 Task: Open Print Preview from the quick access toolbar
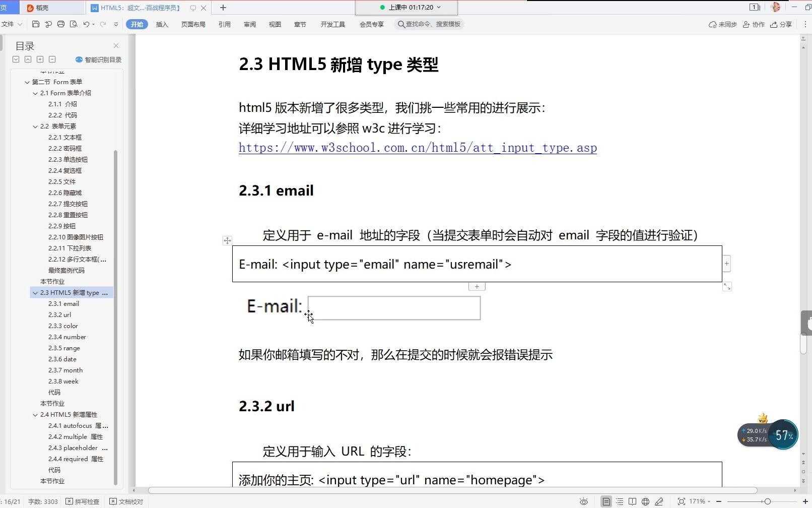[x=74, y=24]
